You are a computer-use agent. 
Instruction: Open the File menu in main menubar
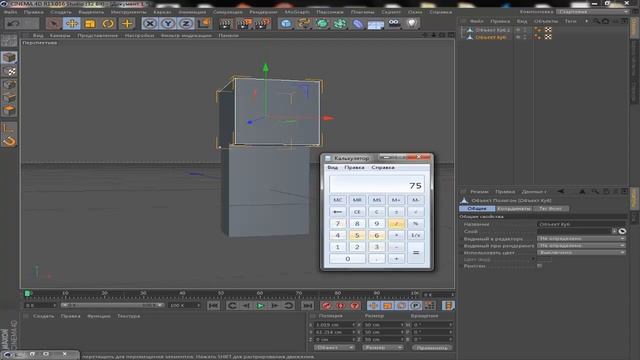(11, 12)
